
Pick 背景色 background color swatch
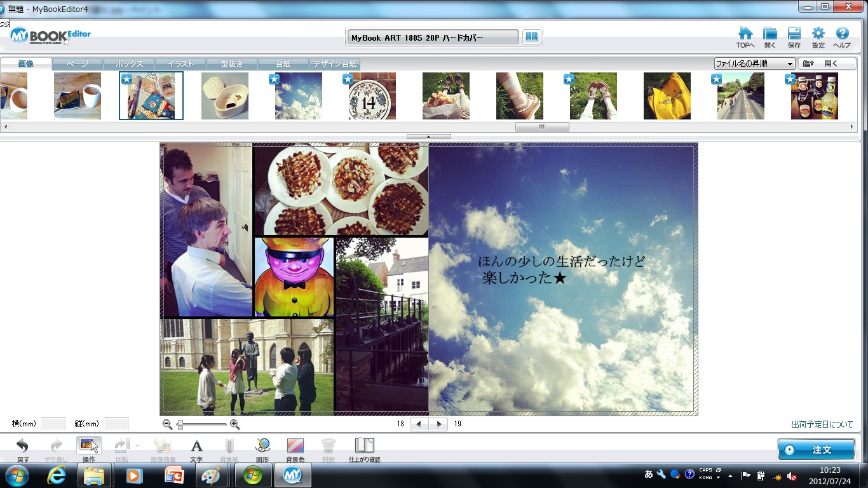pos(295,447)
